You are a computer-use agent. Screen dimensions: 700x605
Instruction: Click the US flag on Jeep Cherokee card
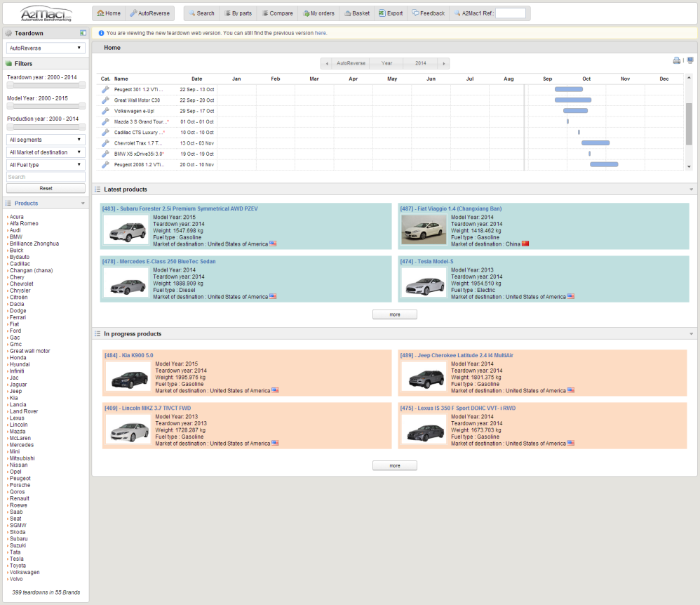(571, 390)
